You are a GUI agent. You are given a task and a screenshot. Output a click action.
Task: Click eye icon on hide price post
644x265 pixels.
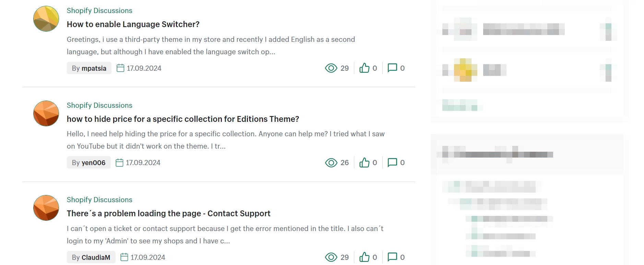pyautogui.click(x=331, y=163)
